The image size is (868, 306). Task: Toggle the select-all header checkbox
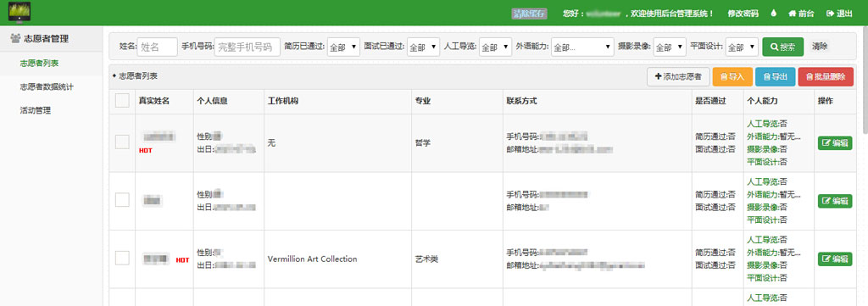[x=122, y=101]
